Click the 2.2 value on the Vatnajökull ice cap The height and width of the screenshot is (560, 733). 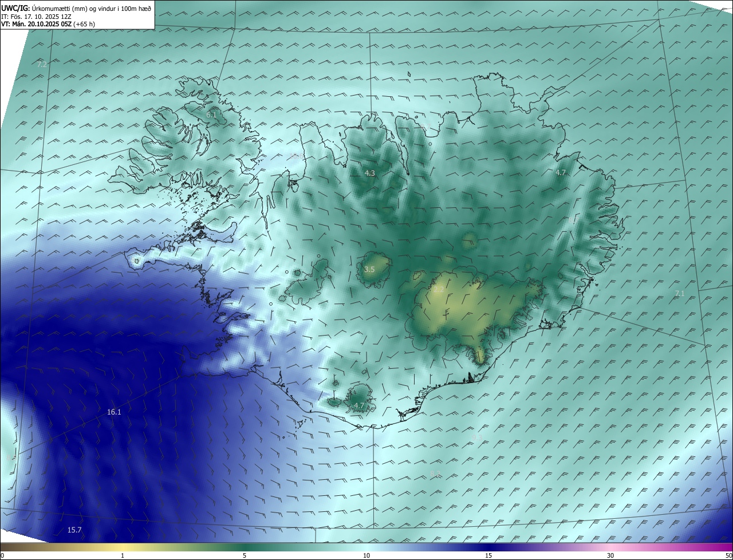point(439,290)
